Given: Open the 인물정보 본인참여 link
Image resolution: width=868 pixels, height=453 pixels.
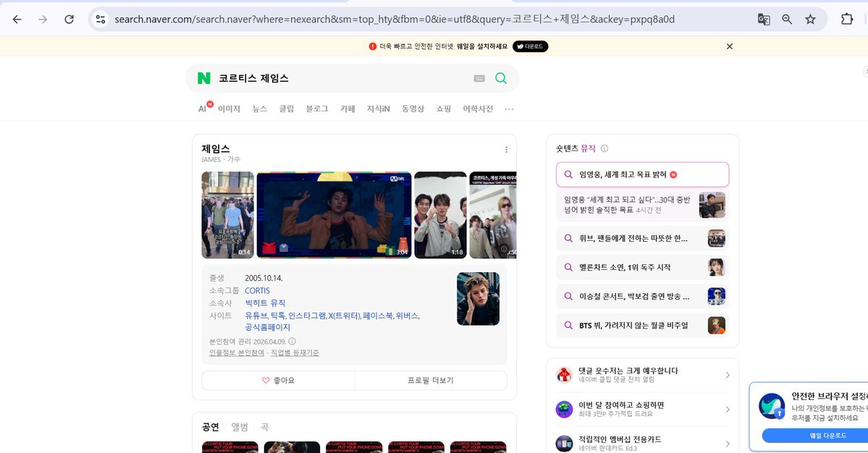Looking at the screenshot, I should point(237,353).
